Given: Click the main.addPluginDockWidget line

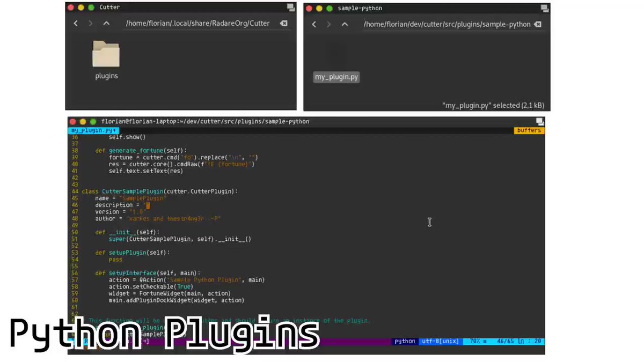Looking at the screenshot, I should [177, 300].
